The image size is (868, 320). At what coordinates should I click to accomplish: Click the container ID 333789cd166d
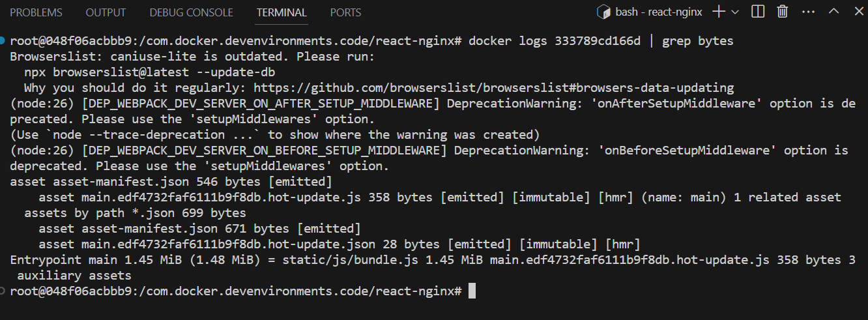(x=598, y=41)
